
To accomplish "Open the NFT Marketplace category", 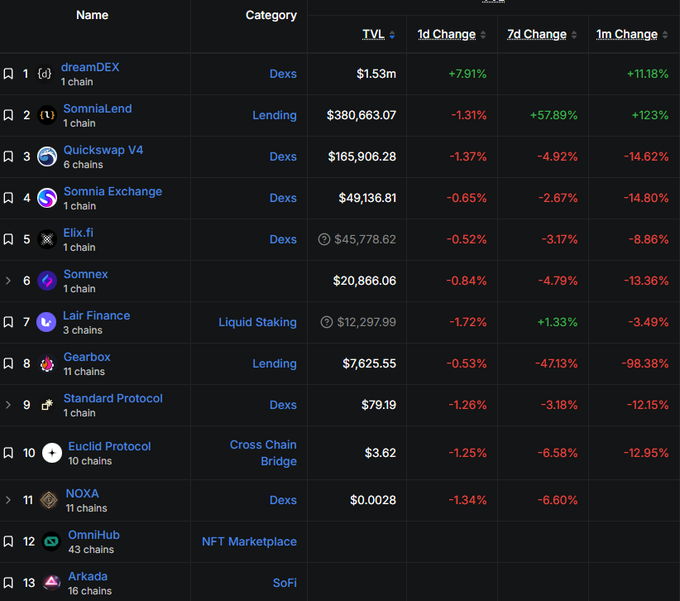I will coord(249,542).
